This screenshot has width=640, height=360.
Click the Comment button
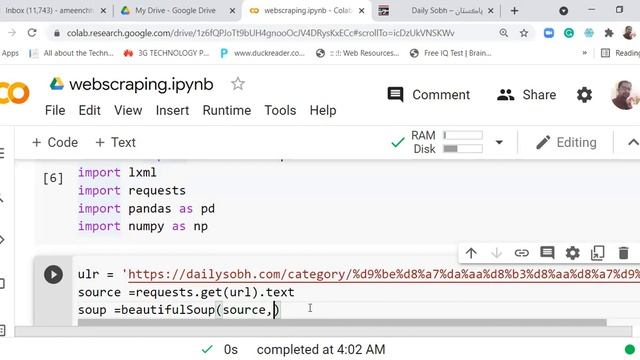[x=429, y=95]
